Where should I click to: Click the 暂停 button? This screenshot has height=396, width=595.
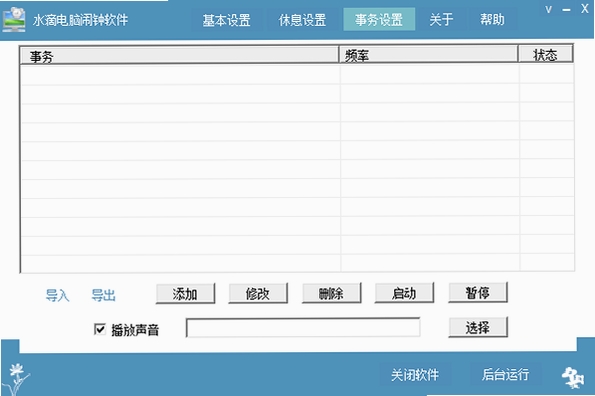(477, 292)
